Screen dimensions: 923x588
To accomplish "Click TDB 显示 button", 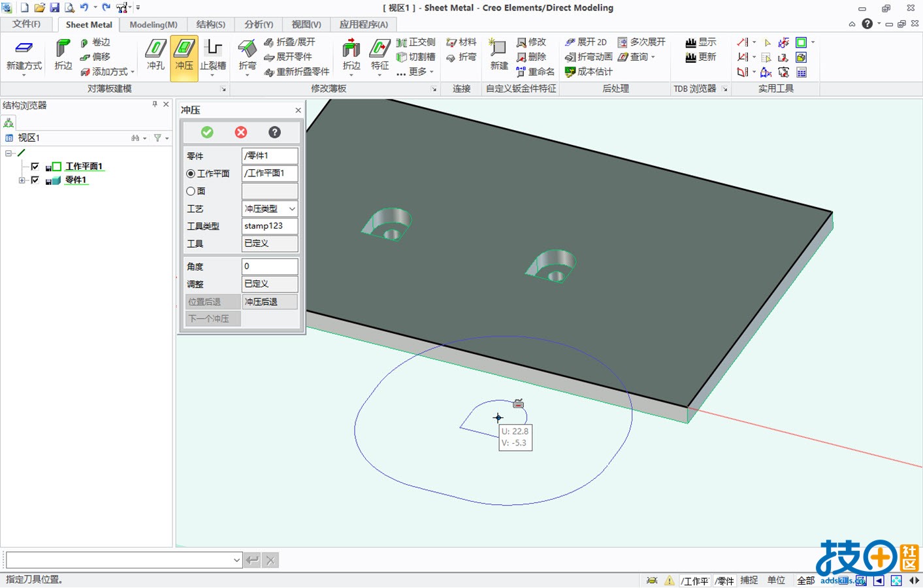I will (x=701, y=42).
